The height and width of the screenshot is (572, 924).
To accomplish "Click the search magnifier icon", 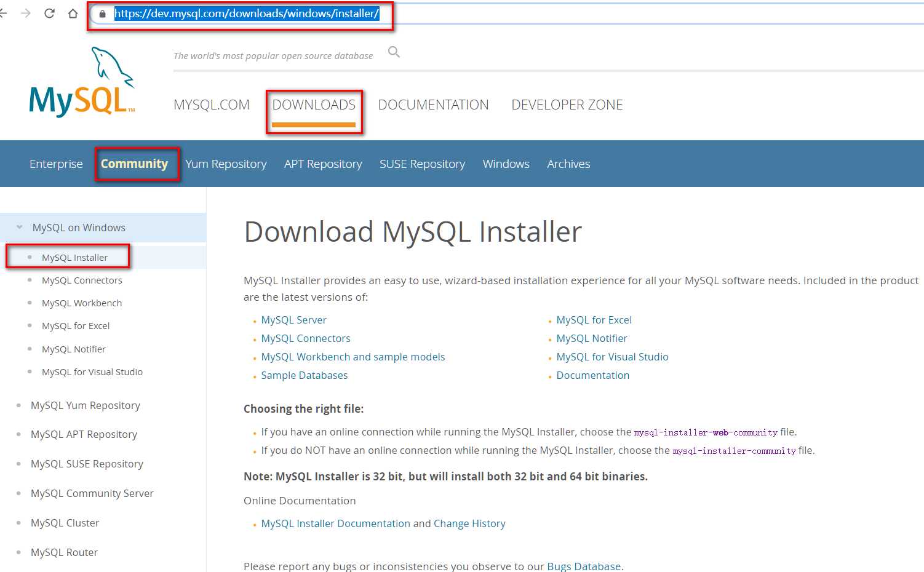I will (x=394, y=52).
